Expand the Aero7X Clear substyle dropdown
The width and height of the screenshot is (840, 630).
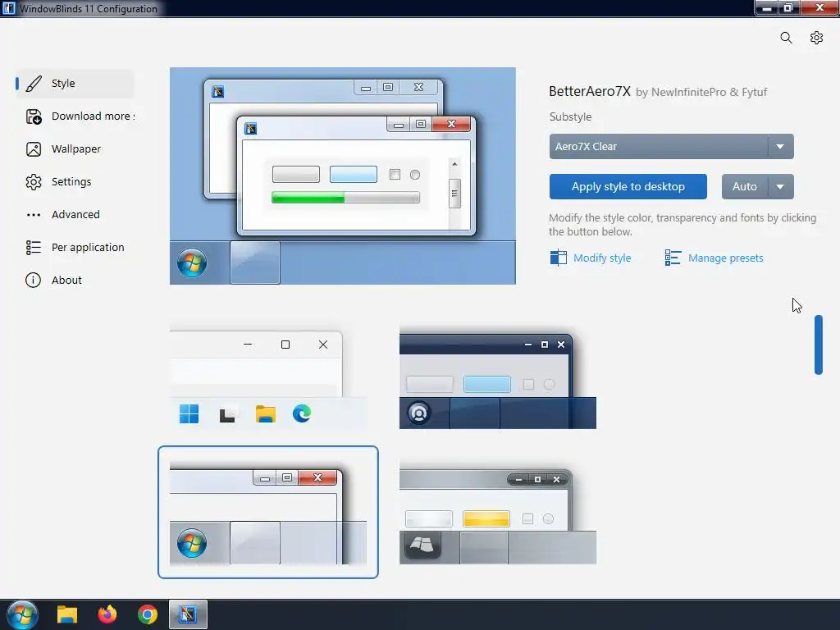[x=671, y=146]
